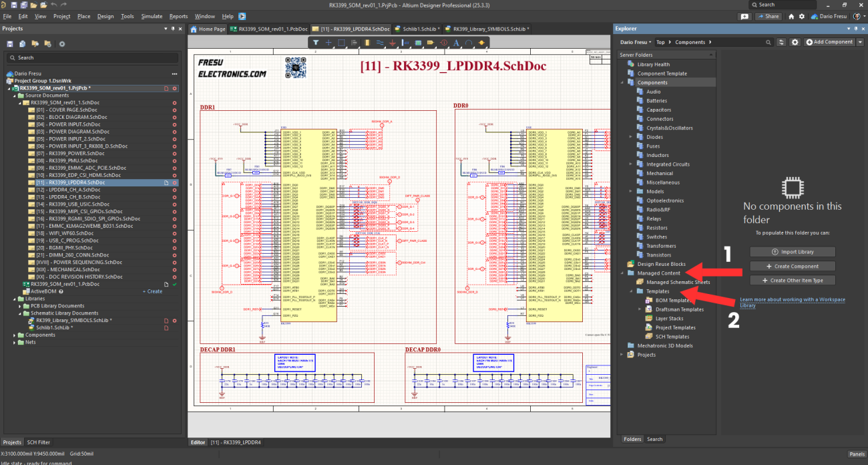This screenshot has width=868, height=465.
Task: Collapse the Templates folder
Action: (x=631, y=291)
